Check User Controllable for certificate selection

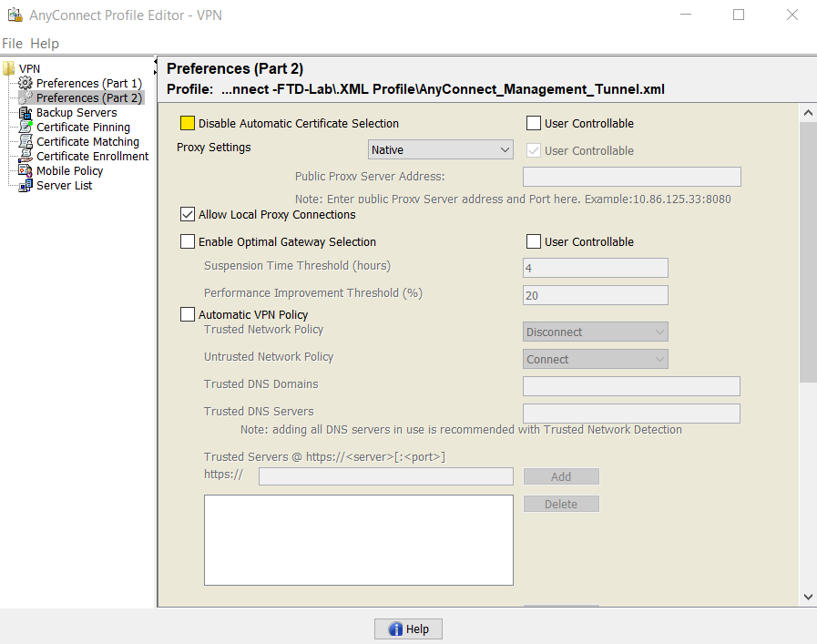click(534, 123)
